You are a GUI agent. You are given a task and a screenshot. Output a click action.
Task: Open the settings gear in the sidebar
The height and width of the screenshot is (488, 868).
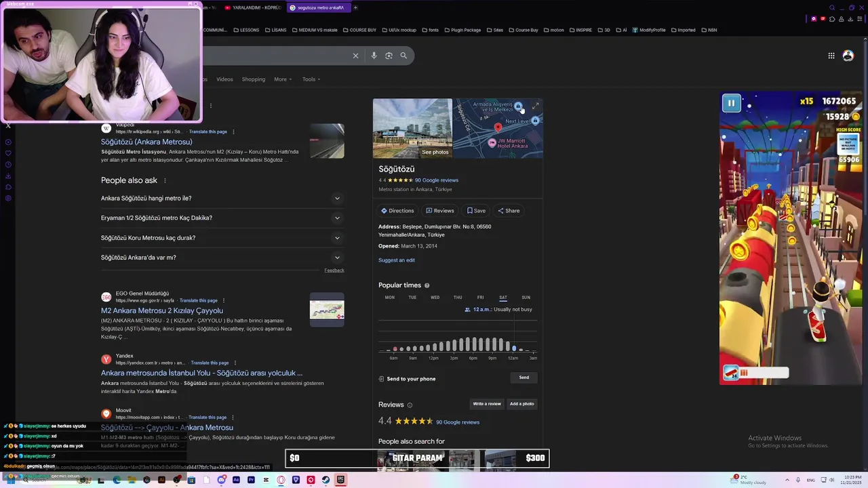click(x=7, y=199)
